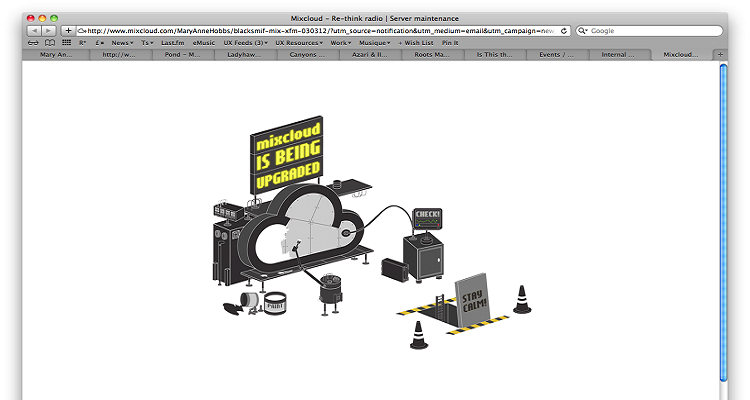Switch to the Pond – M... tab

(182, 55)
